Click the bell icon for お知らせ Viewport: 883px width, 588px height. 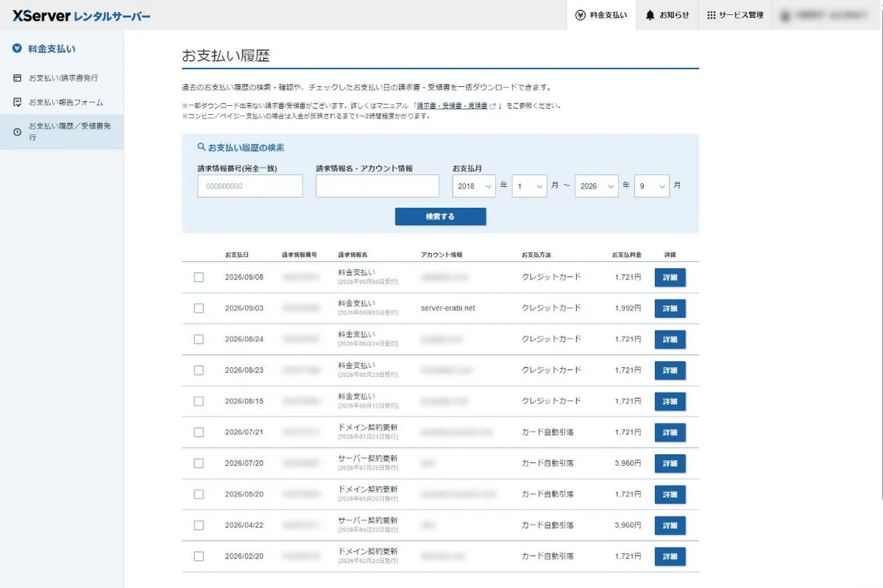tap(650, 15)
